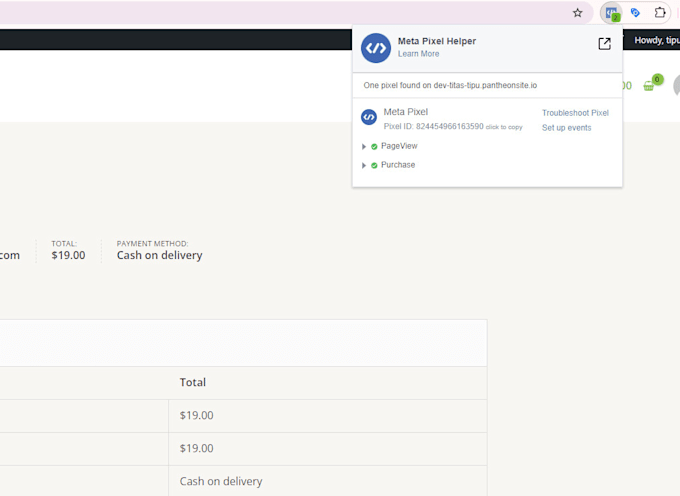Expand the Purchase event details
Screen dimensions: 680x496
coord(364,165)
